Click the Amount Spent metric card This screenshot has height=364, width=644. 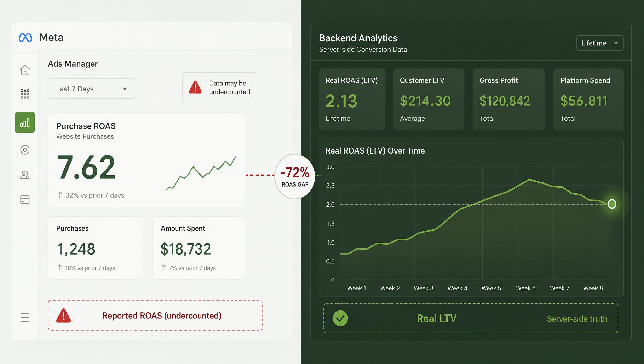(199, 248)
